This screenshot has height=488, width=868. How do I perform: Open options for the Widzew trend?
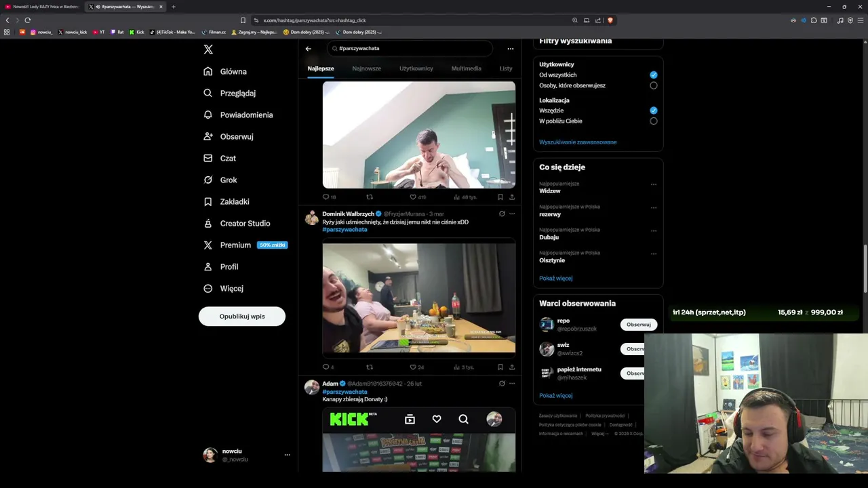(654, 184)
